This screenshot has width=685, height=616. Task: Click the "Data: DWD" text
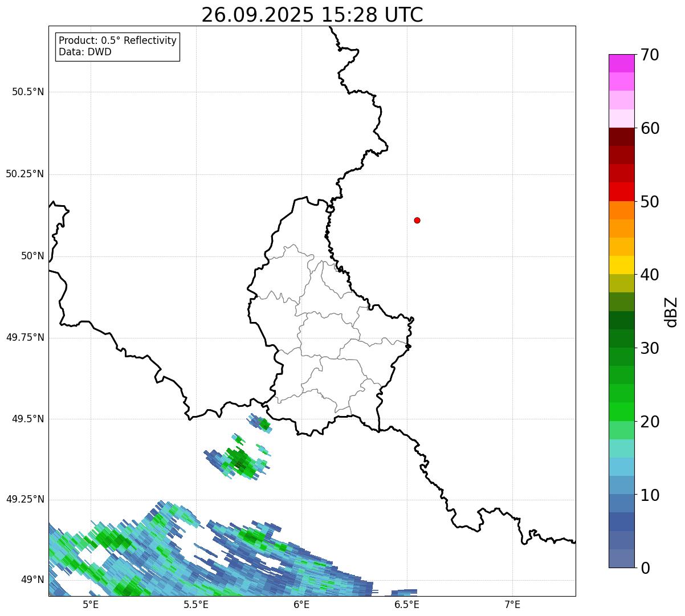coord(85,52)
